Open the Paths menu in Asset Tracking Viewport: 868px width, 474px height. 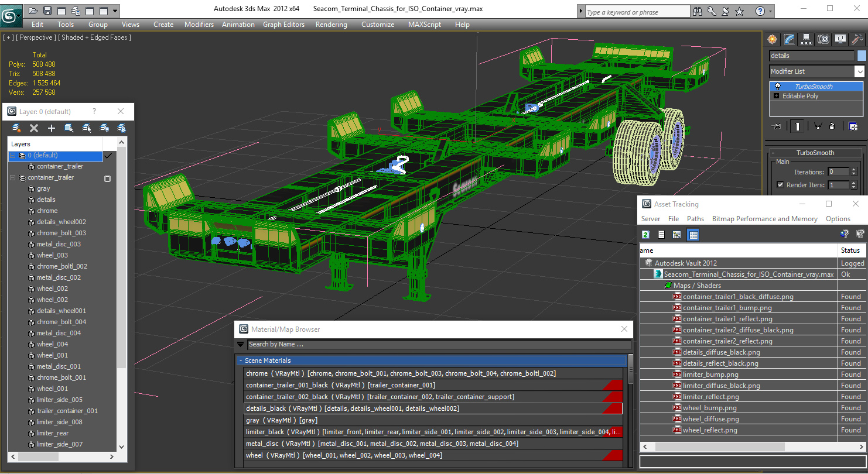pyautogui.click(x=695, y=219)
